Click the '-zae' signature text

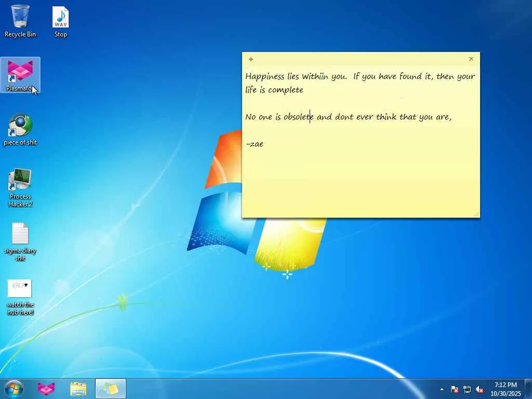[x=255, y=144]
